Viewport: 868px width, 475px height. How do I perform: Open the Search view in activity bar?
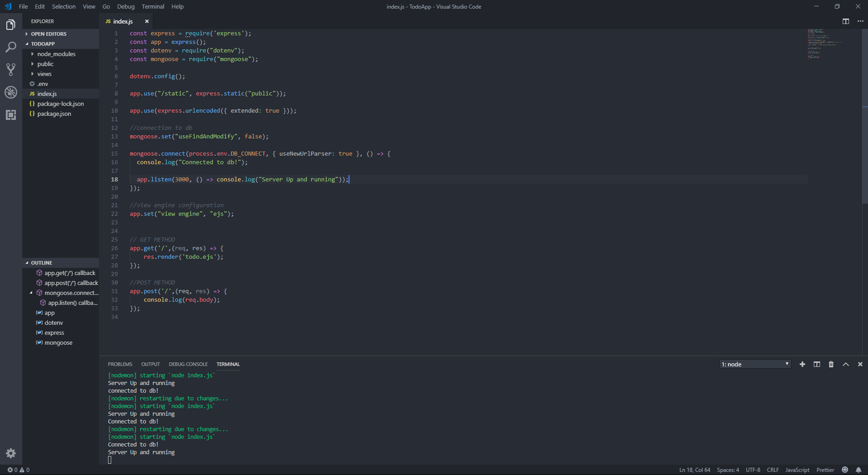click(x=11, y=47)
